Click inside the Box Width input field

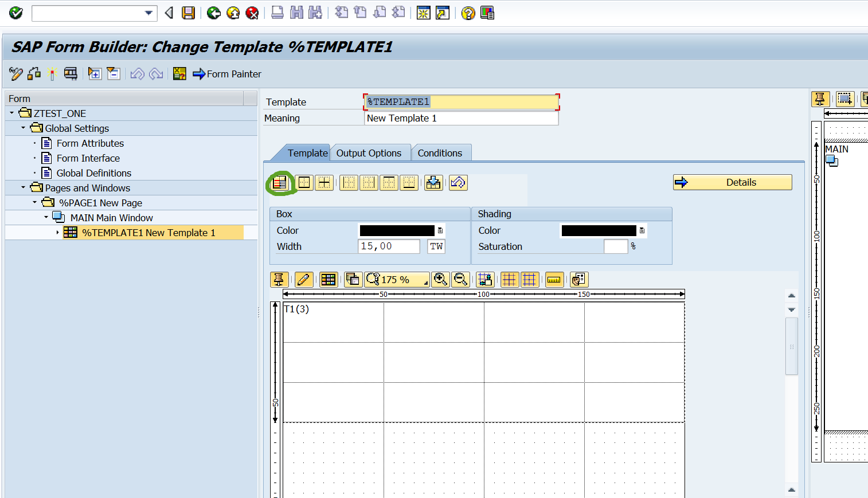point(389,246)
